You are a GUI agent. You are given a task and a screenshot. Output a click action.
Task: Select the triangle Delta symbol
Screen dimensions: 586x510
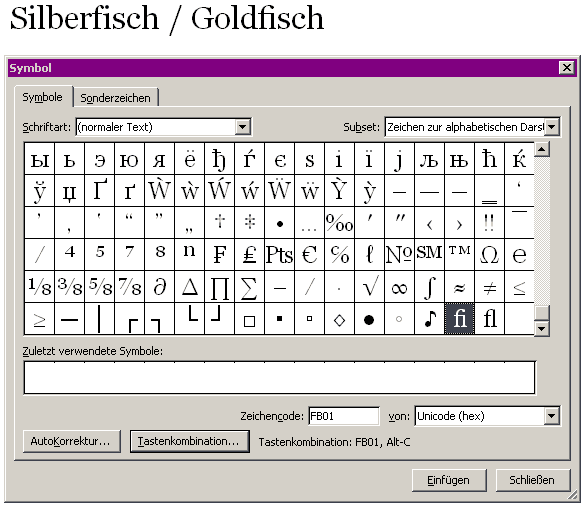tap(189, 287)
